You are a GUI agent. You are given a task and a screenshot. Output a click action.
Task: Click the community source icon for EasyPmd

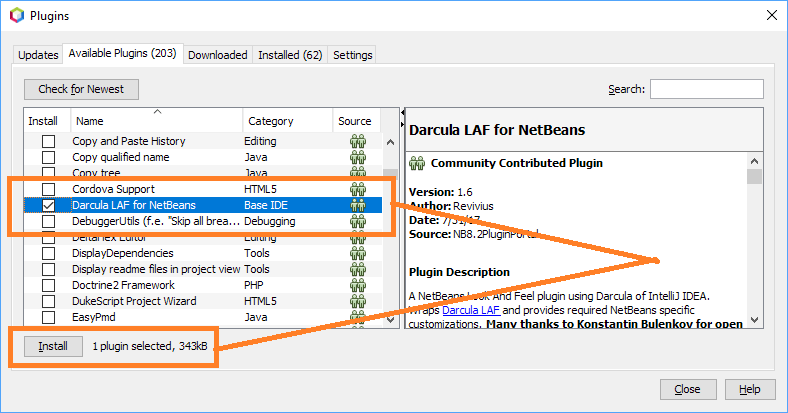[x=358, y=318]
